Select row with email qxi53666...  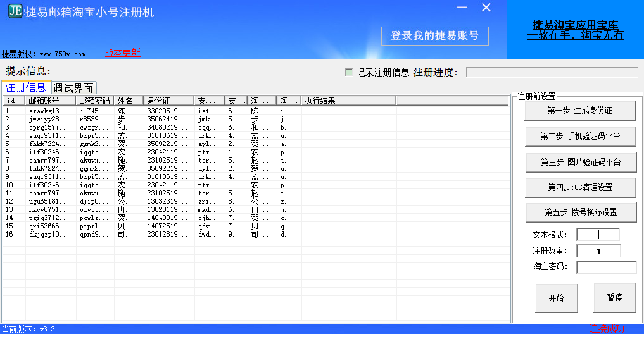click(x=256, y=226)
